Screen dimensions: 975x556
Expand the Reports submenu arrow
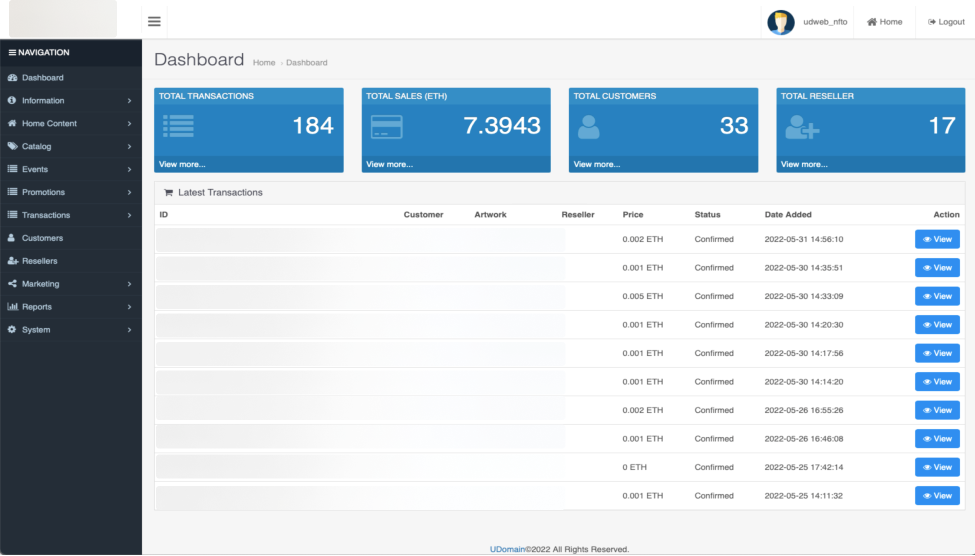[x=129, y=307]
